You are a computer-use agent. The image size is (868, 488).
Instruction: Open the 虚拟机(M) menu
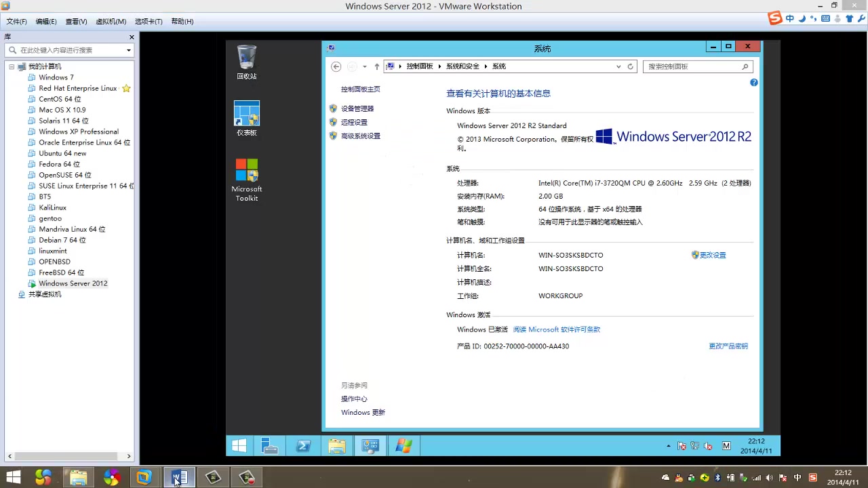(111, 22)
